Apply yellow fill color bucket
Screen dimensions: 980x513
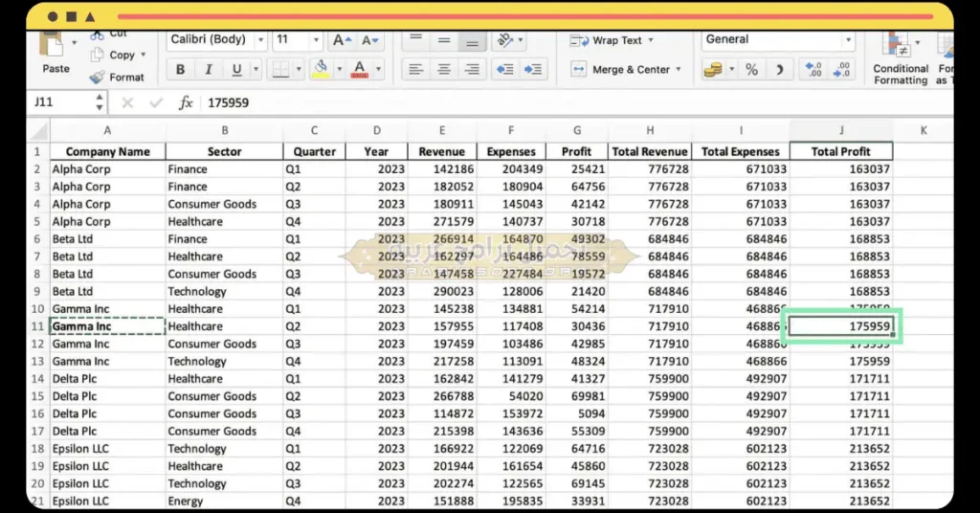point(321,69)
